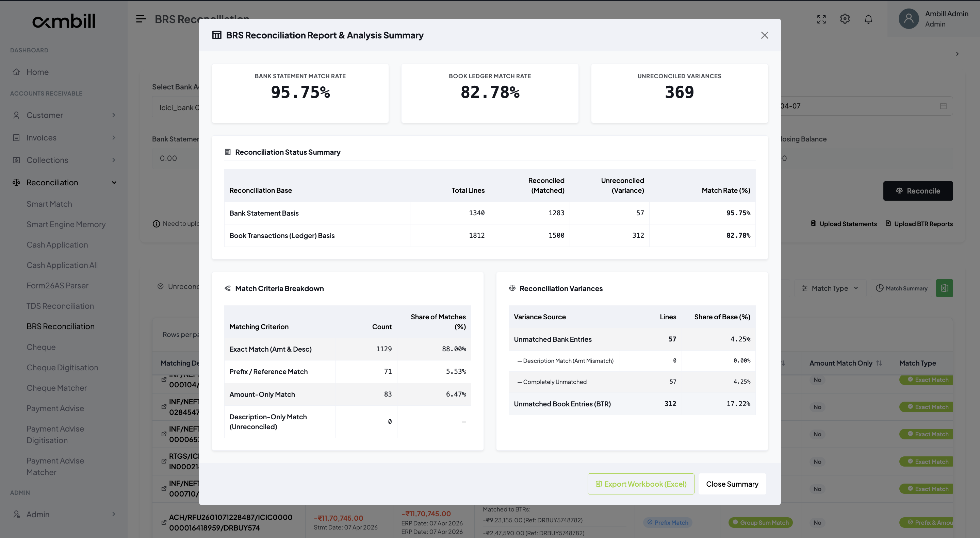Go to Home in sidebar
This screenshot has height=538, width=980.
point(37,72)
